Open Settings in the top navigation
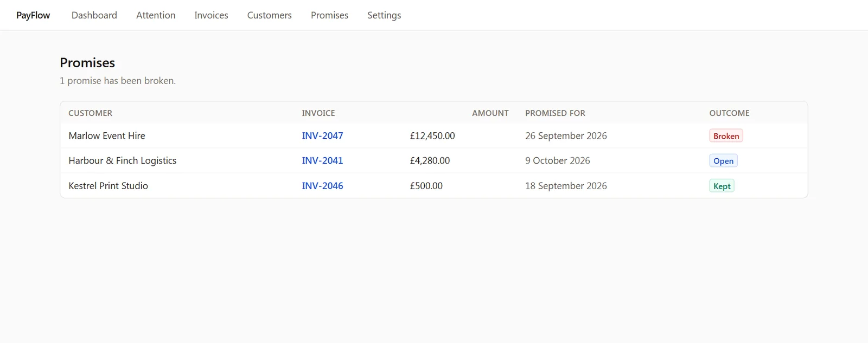This screenshot has width=868, height=343. [x=384, y=15]
